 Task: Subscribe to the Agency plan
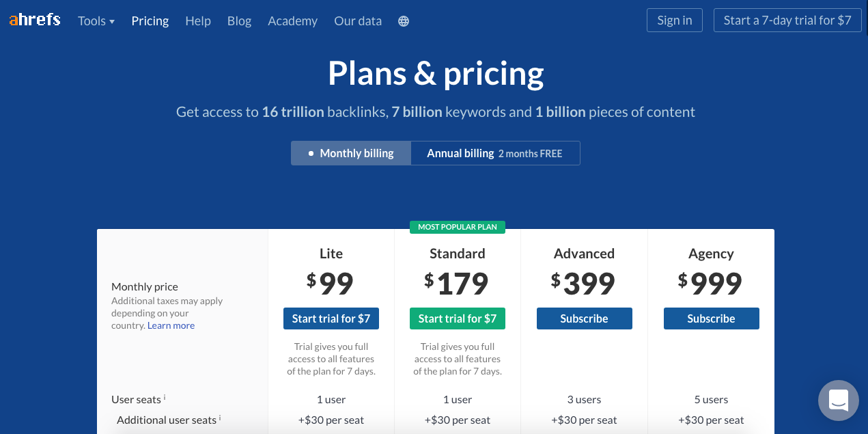[711, 318]
